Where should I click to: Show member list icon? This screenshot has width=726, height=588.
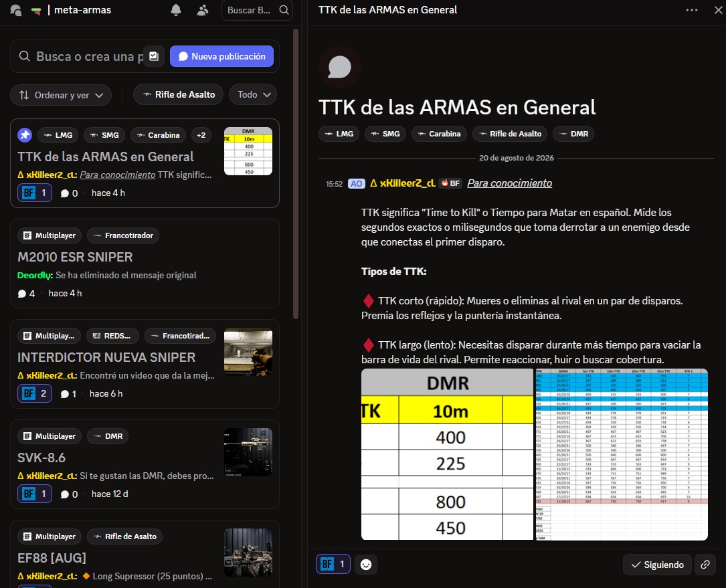click(x=202, y=10)
